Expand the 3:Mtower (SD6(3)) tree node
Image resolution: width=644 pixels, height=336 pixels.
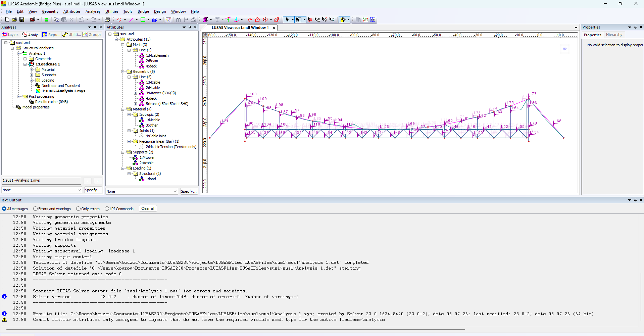(x=136, y=93)
